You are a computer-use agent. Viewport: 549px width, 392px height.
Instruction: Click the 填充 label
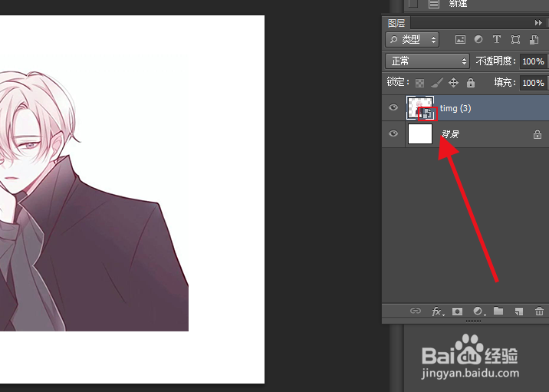pyautogui.click(x=505, y=83)
